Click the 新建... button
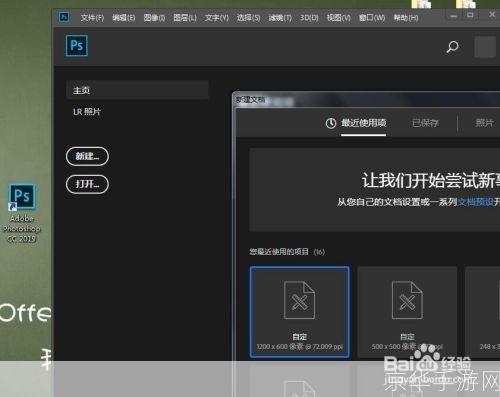 (87, 156)
